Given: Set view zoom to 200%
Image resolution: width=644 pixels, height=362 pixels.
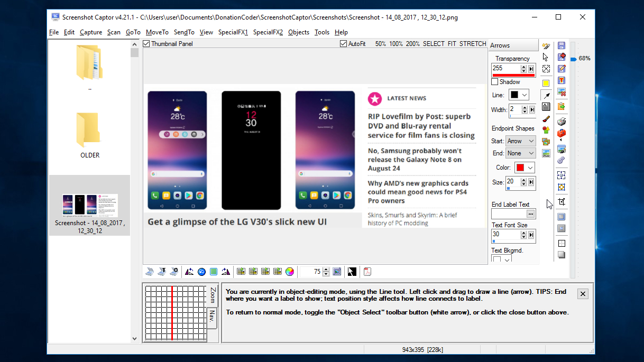Looking at the screenshot, I should point(413,44).
